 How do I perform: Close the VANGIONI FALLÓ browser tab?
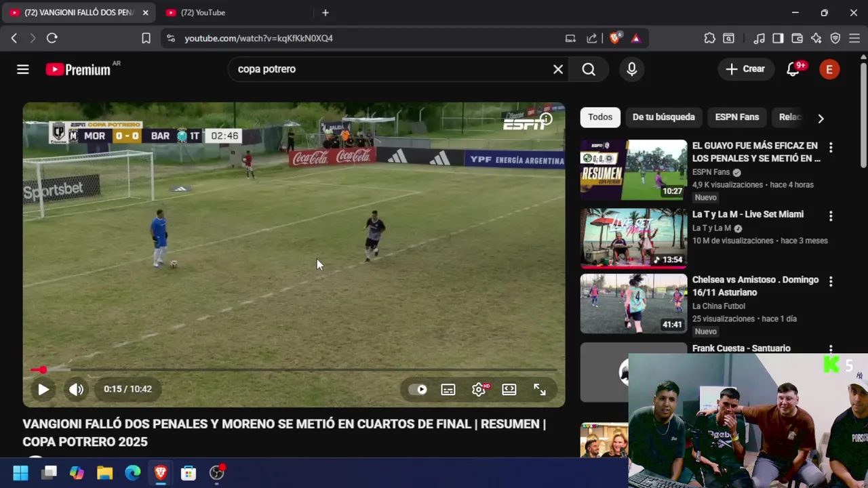click(x=145, y=13)
